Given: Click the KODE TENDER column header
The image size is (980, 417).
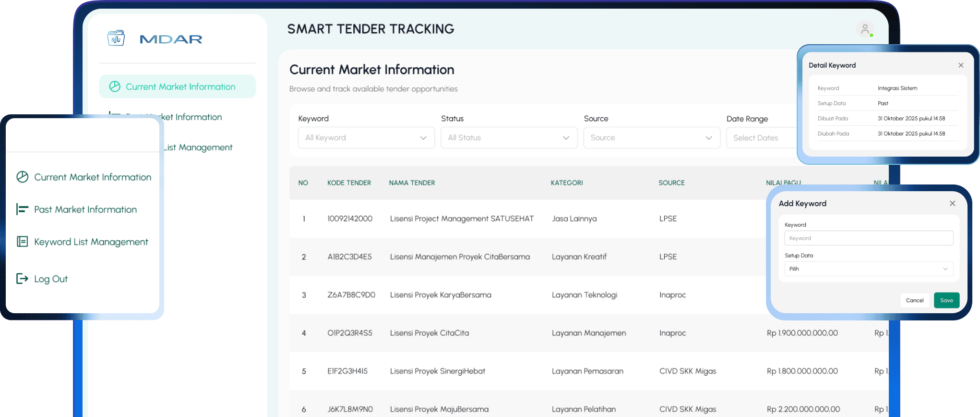Looking at the screenshot, I should tap(349, 183).
